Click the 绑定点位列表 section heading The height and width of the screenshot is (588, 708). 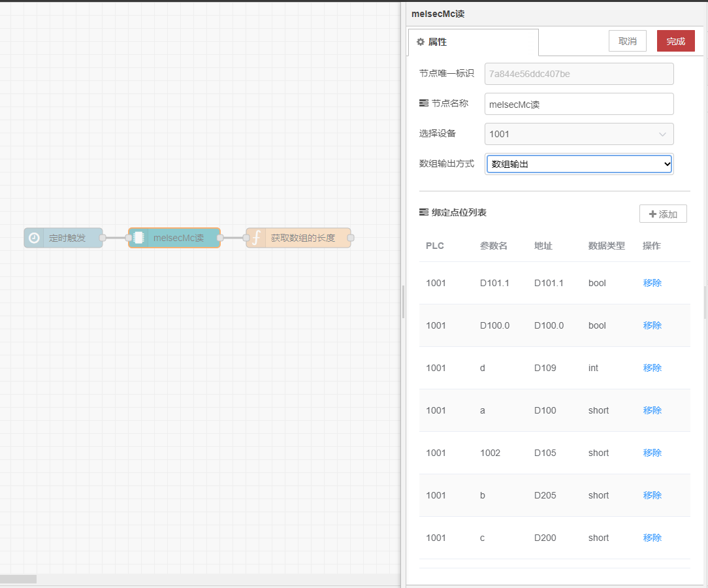coord(459,213)
